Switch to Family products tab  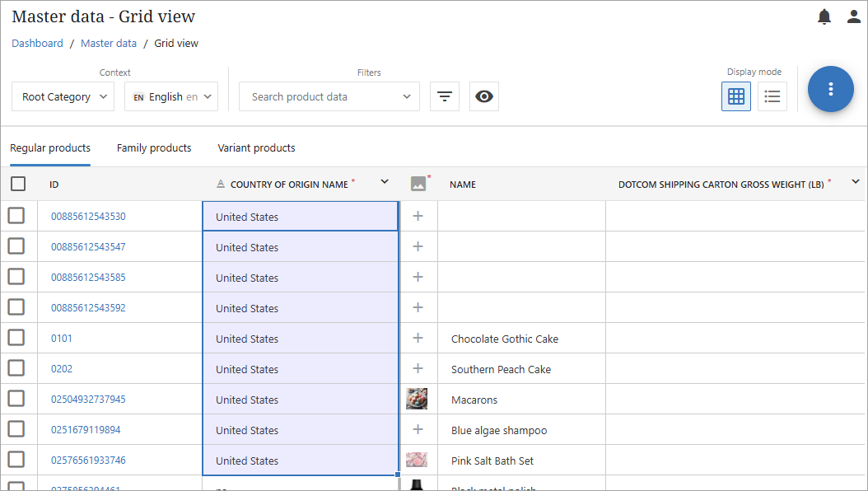pos(154,148)
